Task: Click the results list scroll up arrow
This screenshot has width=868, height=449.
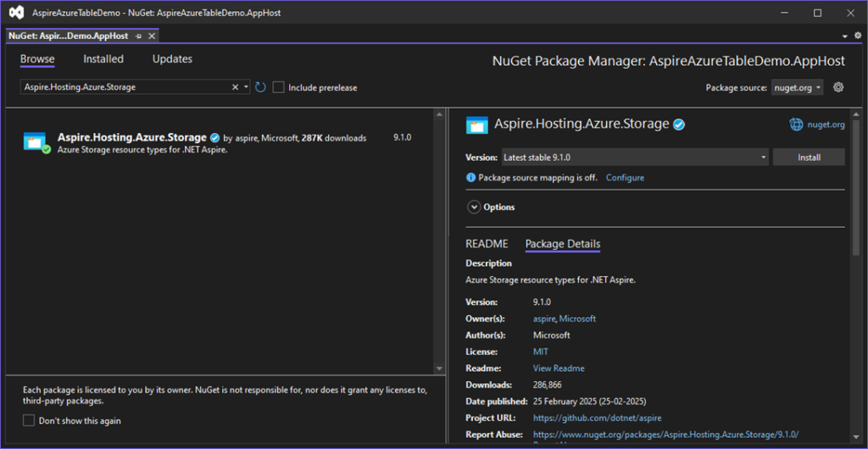Action: pos(439,114)
